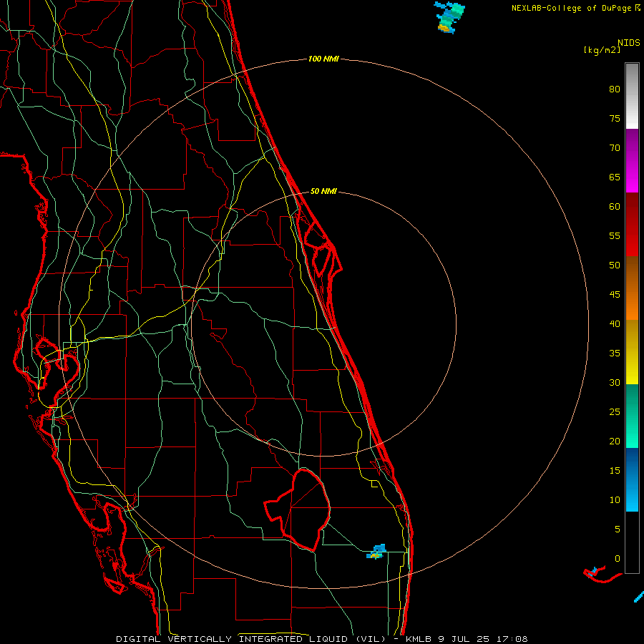Click the 50 value on the color scale
This screenshot has width=644, height=644.
615,265
